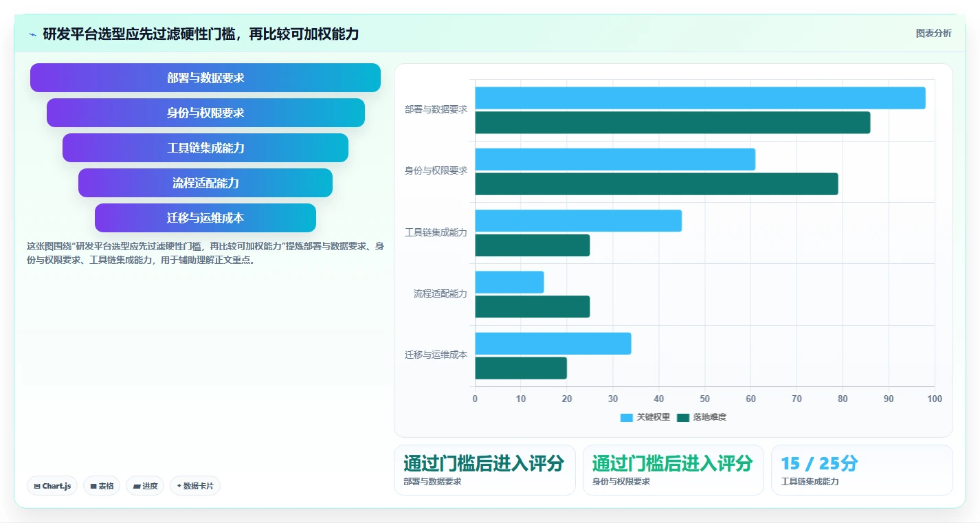Click the 关键权重 bar for 迁移与运维成本
The height and width of the screenshot is (523, 980).
point(553,344)
